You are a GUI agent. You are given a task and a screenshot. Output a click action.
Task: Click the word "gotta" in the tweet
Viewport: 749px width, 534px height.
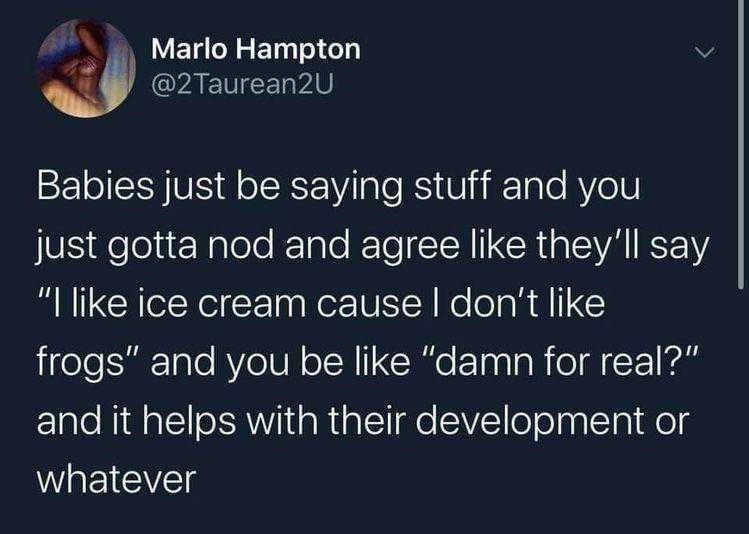point(152,247)
